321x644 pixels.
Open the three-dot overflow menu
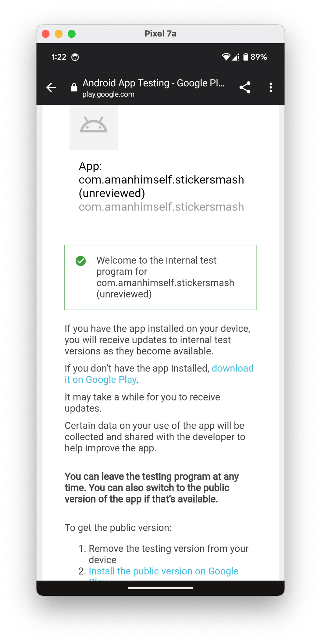271,87
